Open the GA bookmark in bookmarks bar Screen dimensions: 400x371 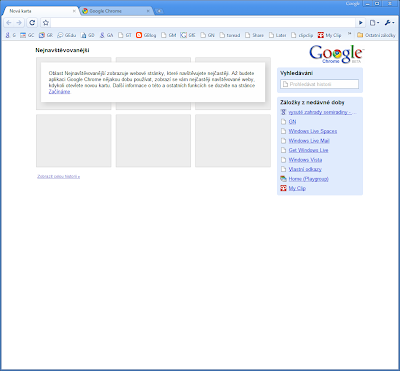(x=106, y=35)
